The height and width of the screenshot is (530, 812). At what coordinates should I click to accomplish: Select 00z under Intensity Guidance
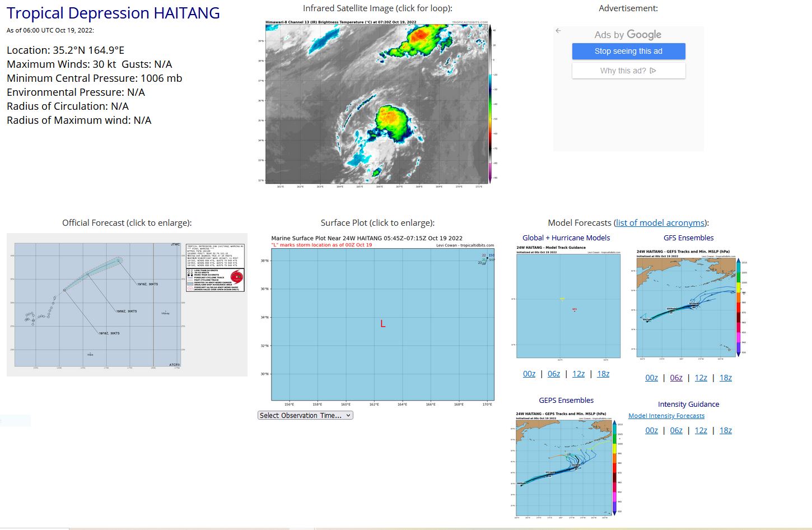tap(651, 430)
